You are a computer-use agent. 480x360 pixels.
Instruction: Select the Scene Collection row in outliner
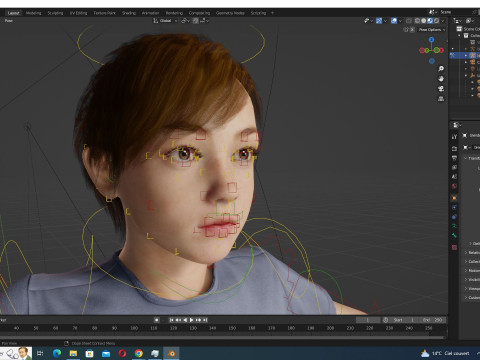pyautogui.click(x=469, y=29)
